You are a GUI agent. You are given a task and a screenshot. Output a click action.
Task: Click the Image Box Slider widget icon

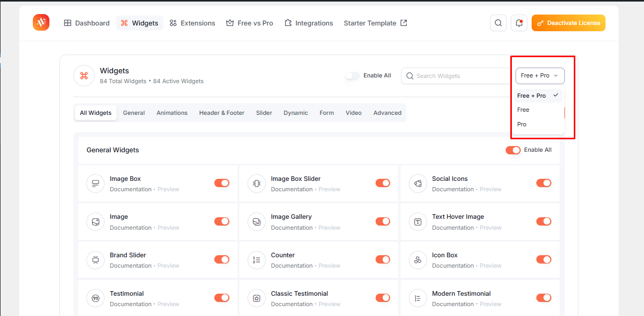coord(256,183)
